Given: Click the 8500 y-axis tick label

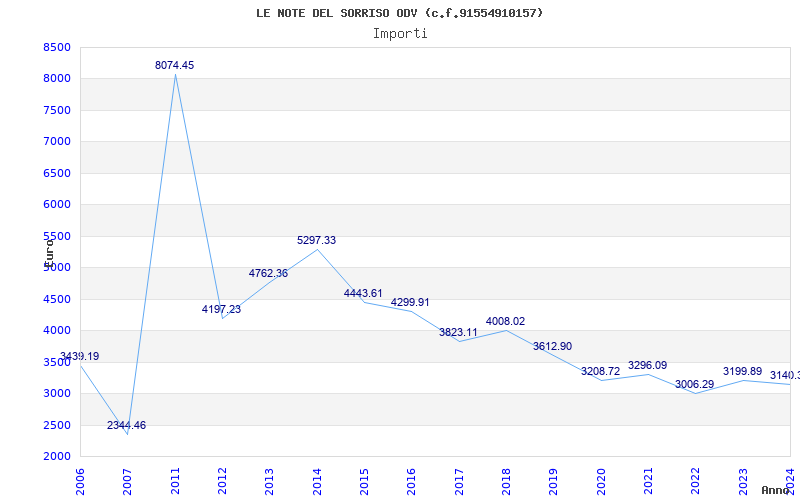Looking at the screenshot, I should (x=57, y=47).
